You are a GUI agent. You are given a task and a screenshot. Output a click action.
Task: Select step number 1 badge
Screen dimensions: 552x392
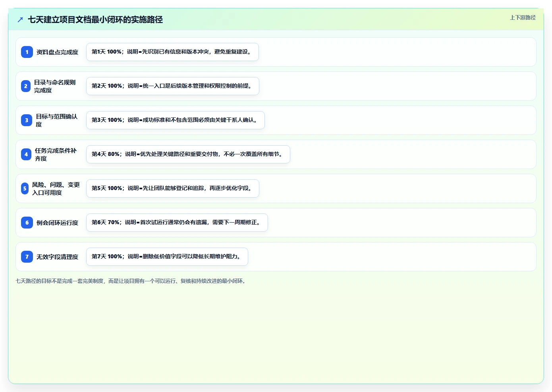27,52
